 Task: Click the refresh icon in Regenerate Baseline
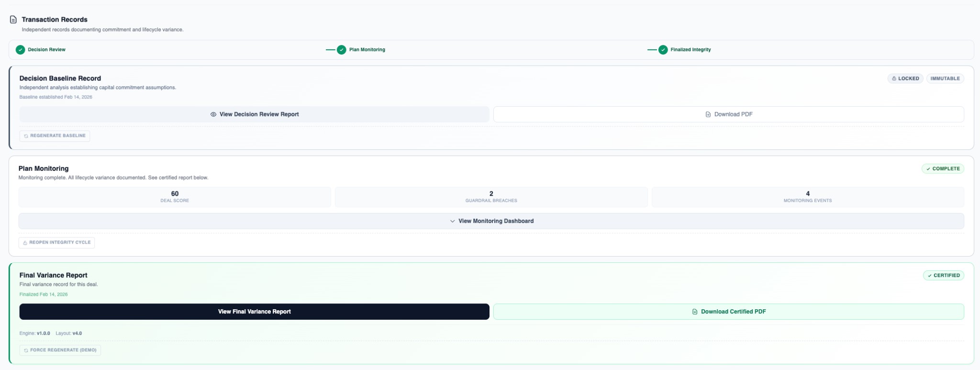click(x=26, y=136)
